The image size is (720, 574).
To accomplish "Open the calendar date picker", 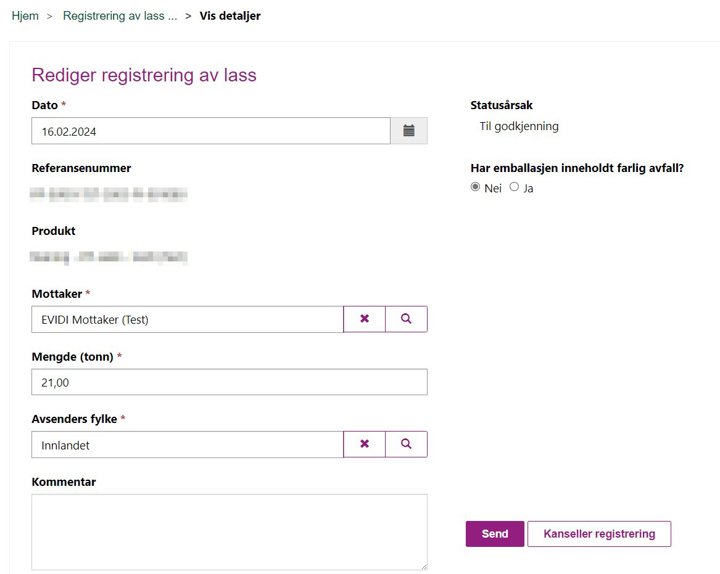I will pos(409,131).
